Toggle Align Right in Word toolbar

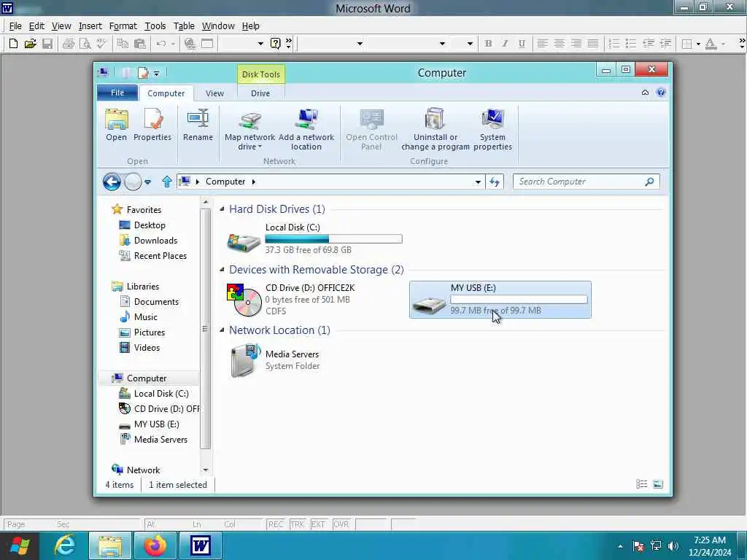tap(576, 44)
